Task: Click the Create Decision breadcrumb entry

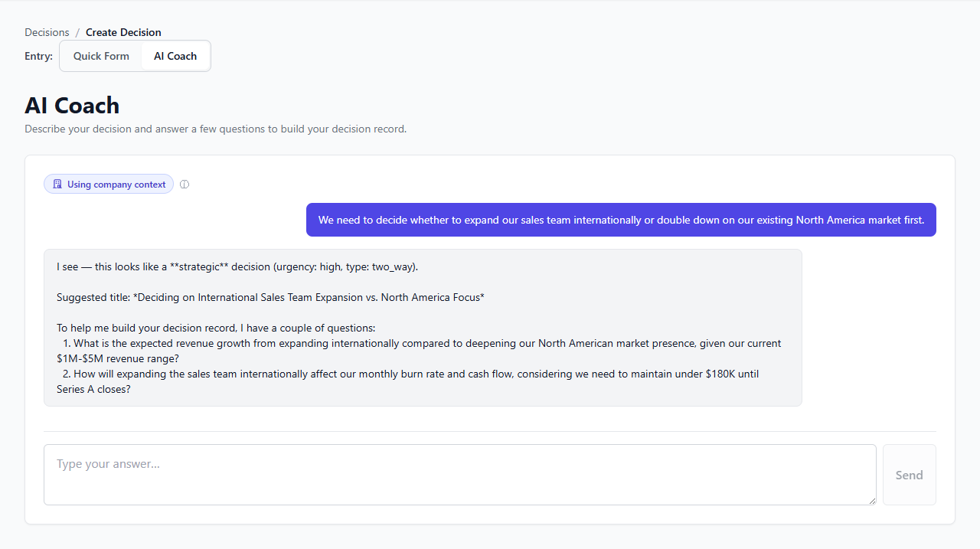Action: (x=123, y=32)
